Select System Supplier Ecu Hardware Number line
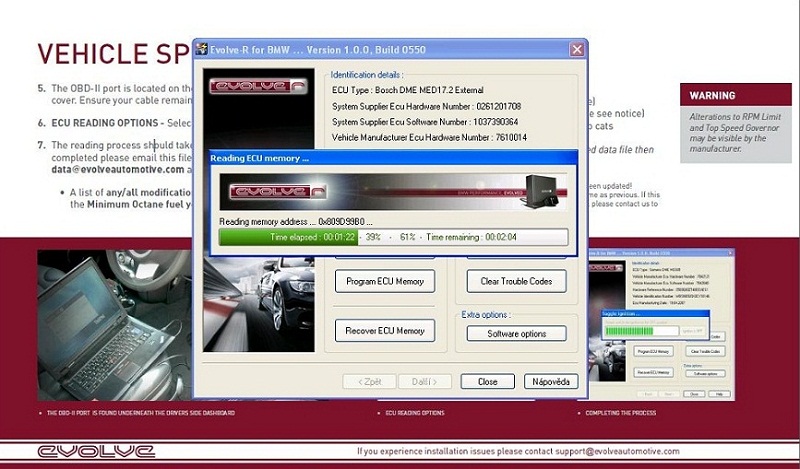This screenshot has width=800, height=469. pyautogui.click(x=427, y=107)
